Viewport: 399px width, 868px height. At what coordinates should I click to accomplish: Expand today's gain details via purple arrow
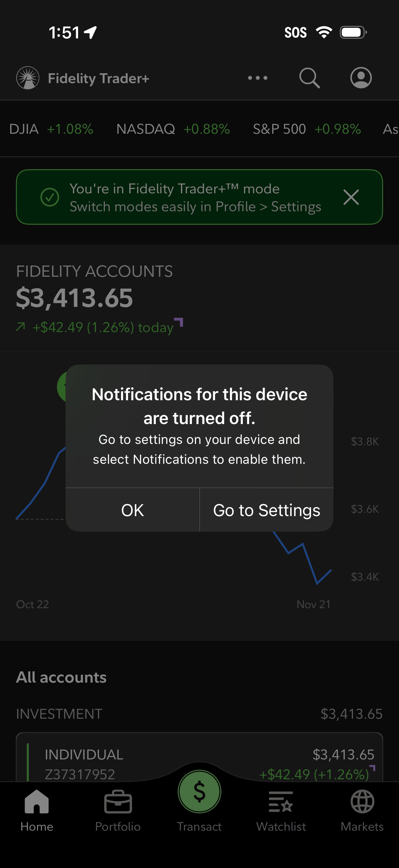coord(179,323)
